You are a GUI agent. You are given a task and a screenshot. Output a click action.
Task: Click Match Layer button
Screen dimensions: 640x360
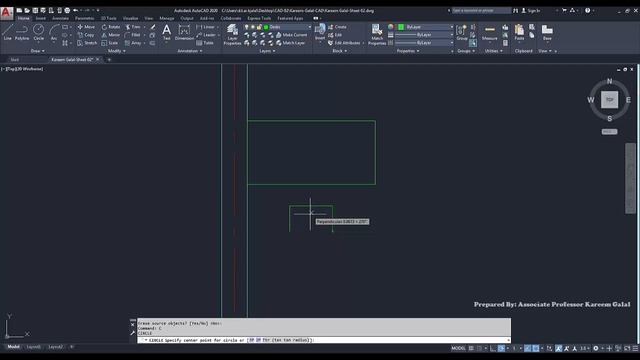(x=291, y=43)
